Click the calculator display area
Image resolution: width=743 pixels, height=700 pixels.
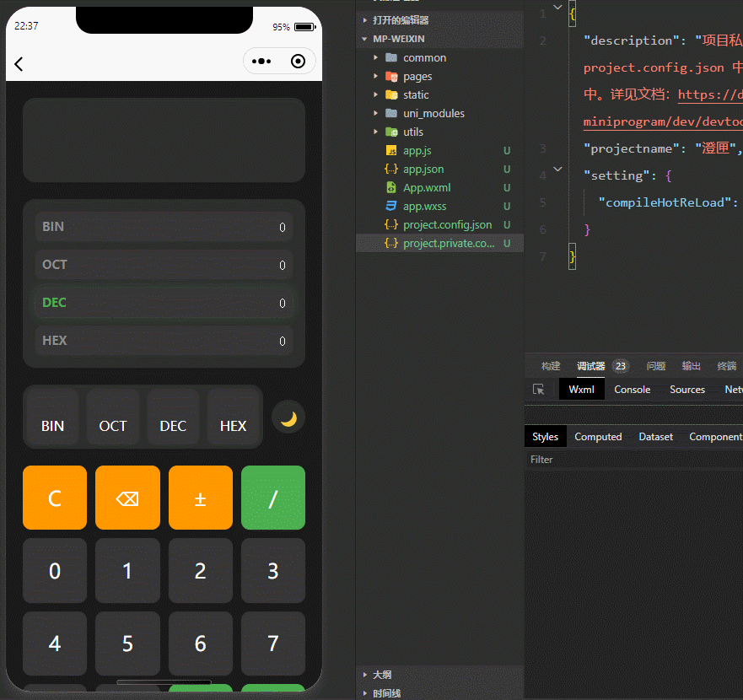click(164, 140)
